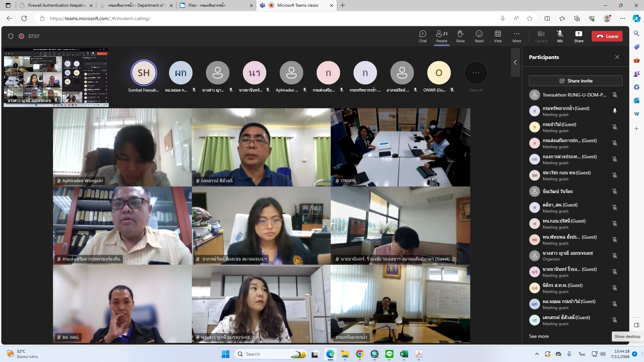
Task: Expand See more participants
Action: 539,336
